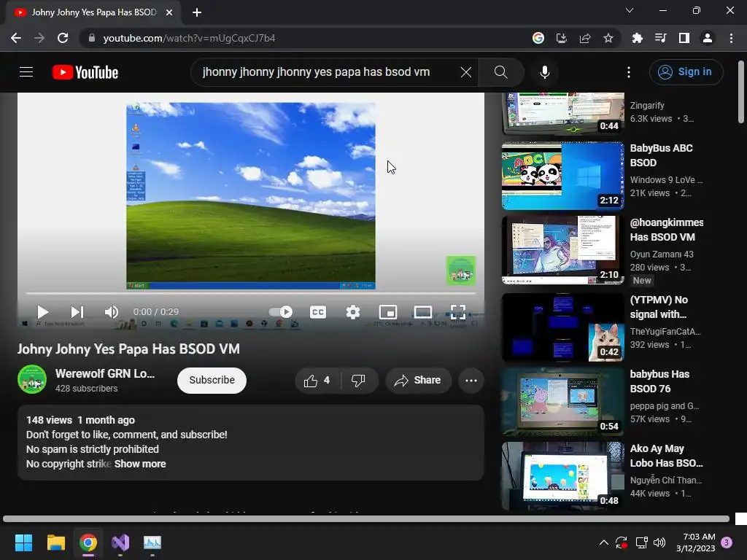Open the system volume icon in tray
Screen dimensions: 747x560
pos(659,542)
